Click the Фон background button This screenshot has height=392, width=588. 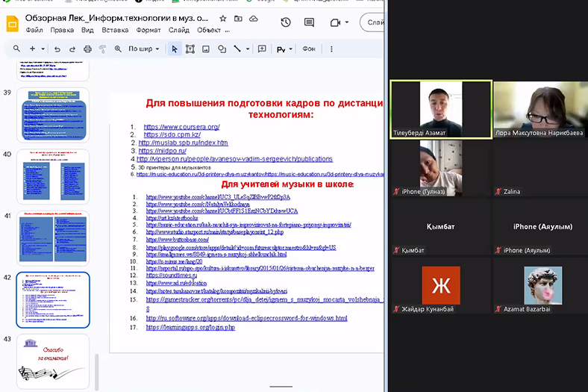pyautogui.click(x=308, y=49)
